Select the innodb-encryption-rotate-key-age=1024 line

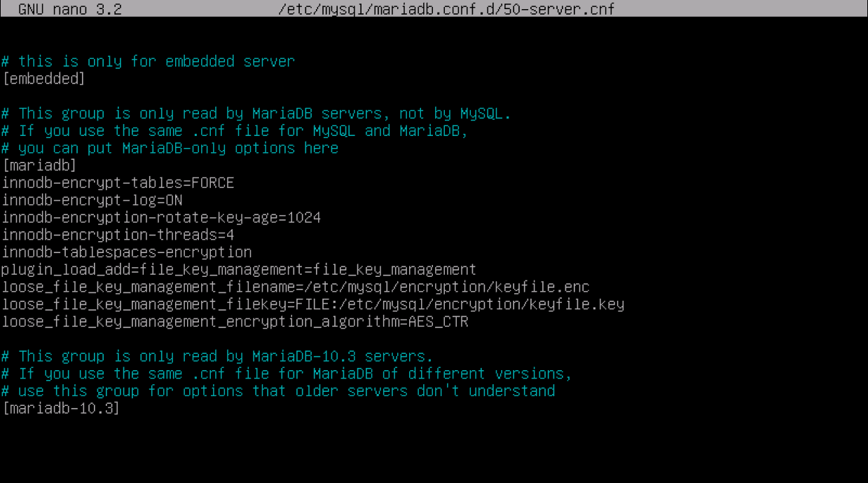161,217
